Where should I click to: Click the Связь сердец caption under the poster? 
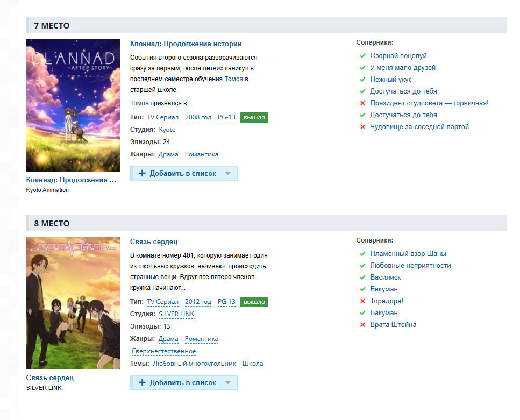click(x=50, y=378)
